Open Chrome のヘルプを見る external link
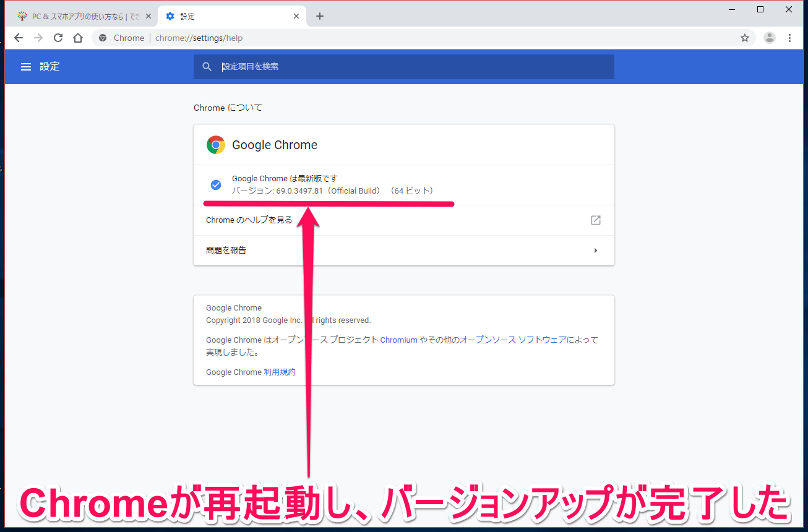Image resolution: width=808 pixels, height=532 pixels. pos(404,220)
